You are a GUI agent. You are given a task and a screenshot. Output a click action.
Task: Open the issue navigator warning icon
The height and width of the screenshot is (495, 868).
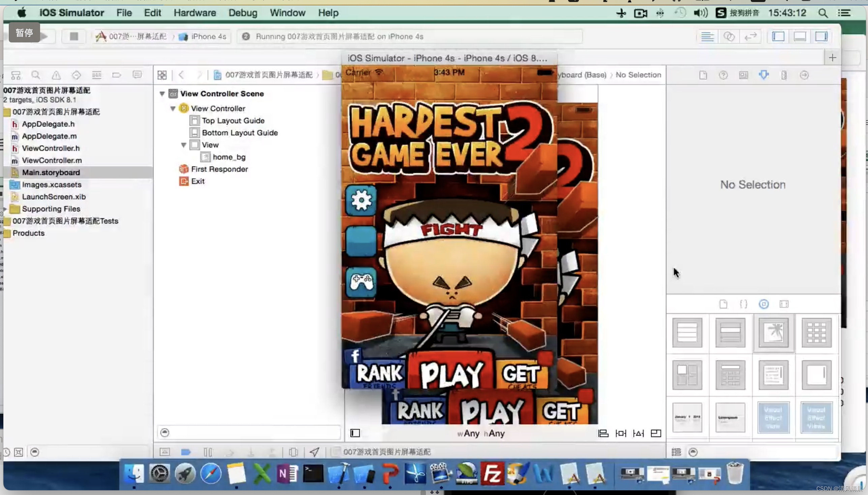click(x=56, y=75)
